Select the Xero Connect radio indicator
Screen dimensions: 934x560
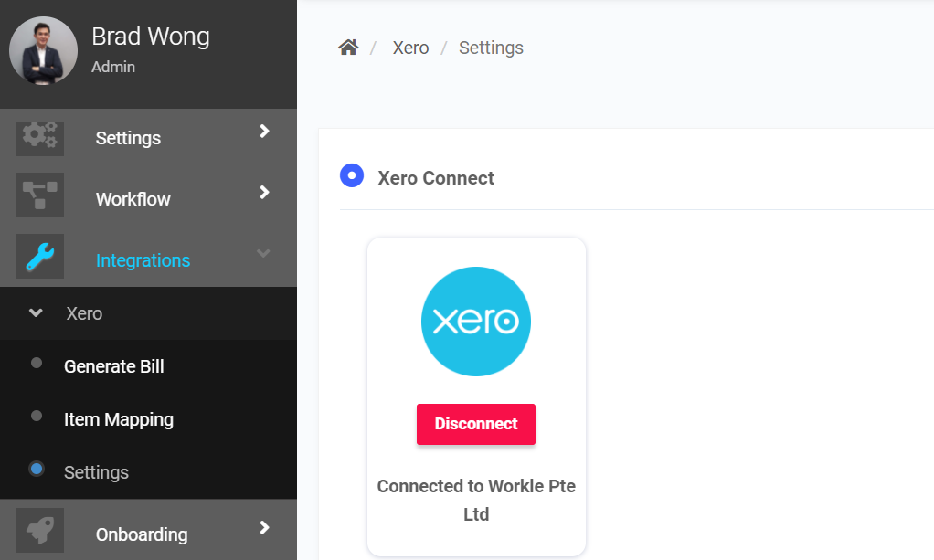(352, 175)
